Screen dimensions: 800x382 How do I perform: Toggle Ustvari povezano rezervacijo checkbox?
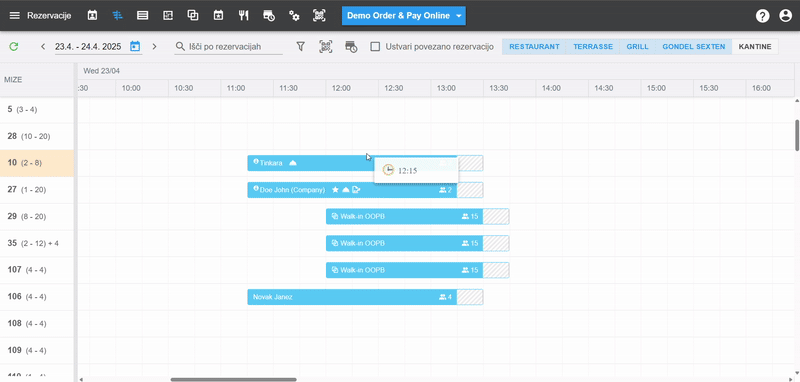click(376, 46)
